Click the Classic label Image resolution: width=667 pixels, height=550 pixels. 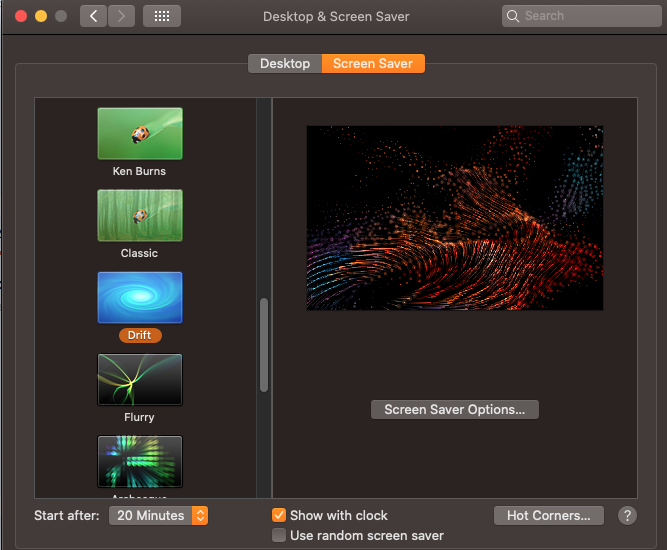[139, 253]
